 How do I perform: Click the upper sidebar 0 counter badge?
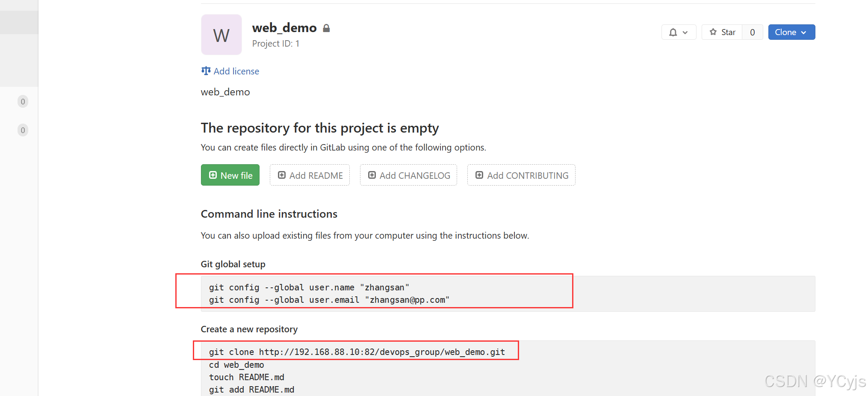tap(23, 101)
